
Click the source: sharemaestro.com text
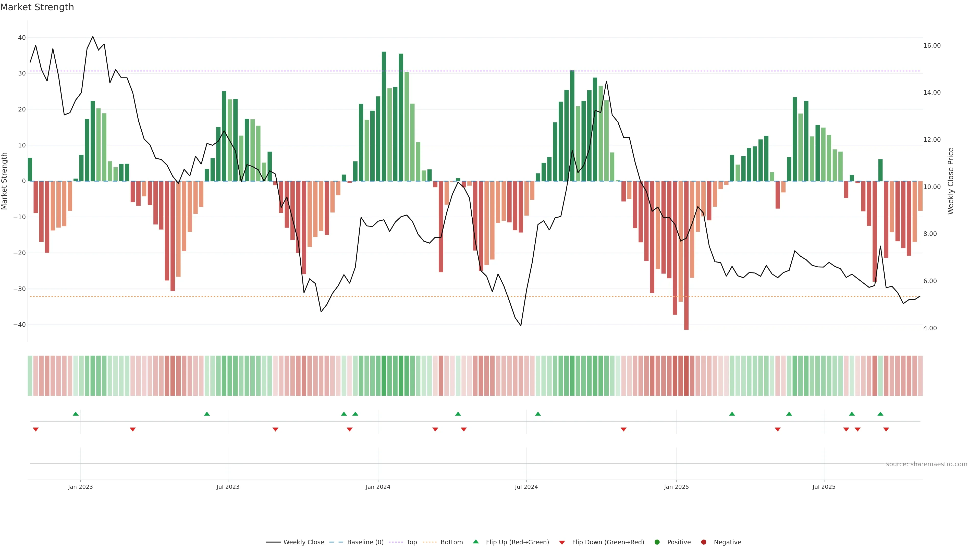pyautogui.click(x=926, y=464)
